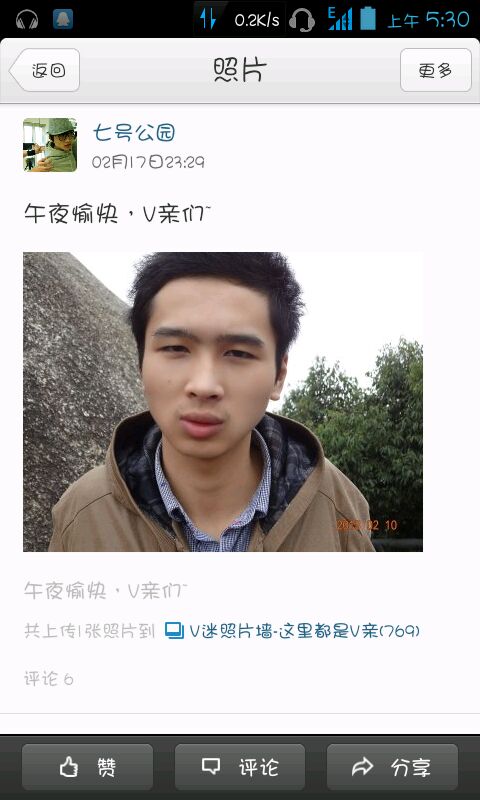Open the 更多 options button
This screenshot has height=800, width=480.
(436, 70)
